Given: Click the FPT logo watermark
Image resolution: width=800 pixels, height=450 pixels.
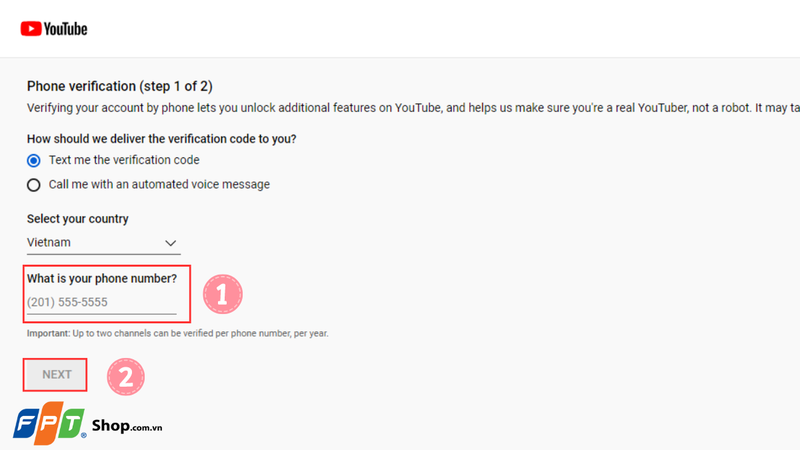Looking at the screenshot, I should click(48, 424).
